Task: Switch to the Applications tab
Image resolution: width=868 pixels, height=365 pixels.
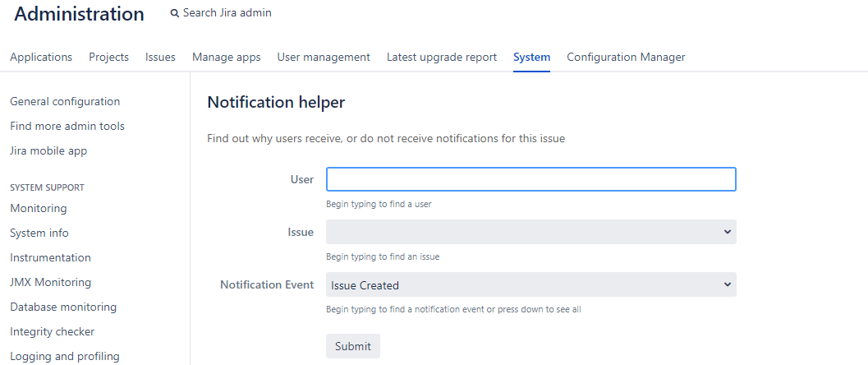Action: coord(41,57)
